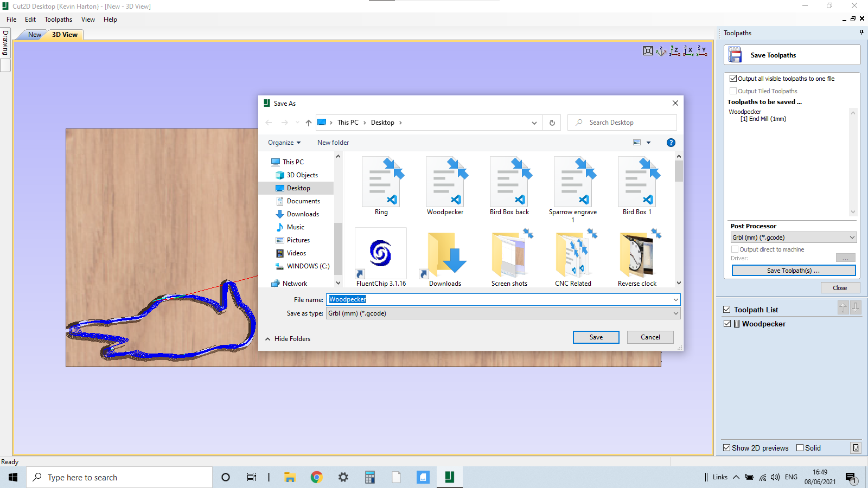Enable the Solid display checkbox
The width and height of the screenshot is (868, 488).
pos(799,447)
